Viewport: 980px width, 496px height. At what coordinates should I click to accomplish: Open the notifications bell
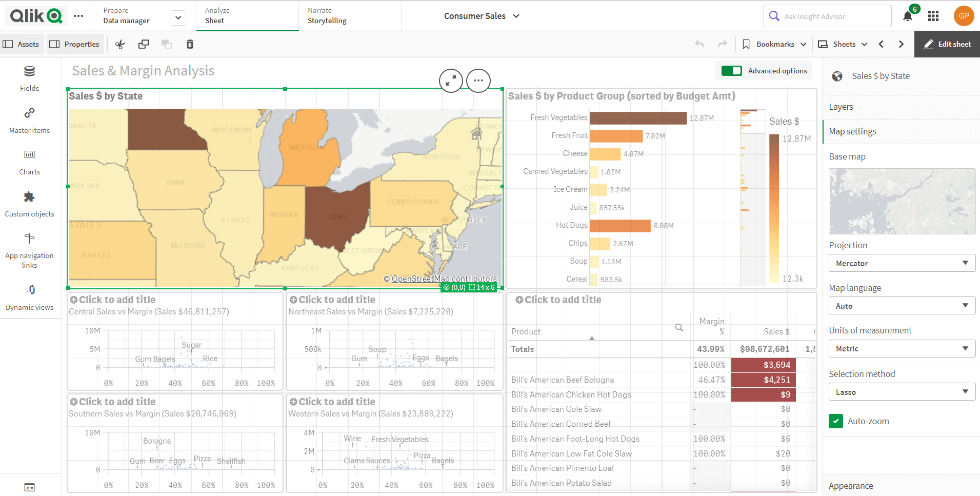(907, 16)
